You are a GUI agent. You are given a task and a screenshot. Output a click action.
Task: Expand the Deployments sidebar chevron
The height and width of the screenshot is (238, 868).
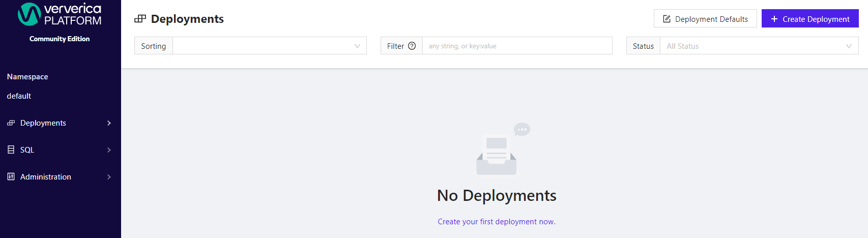coord(109,123)
